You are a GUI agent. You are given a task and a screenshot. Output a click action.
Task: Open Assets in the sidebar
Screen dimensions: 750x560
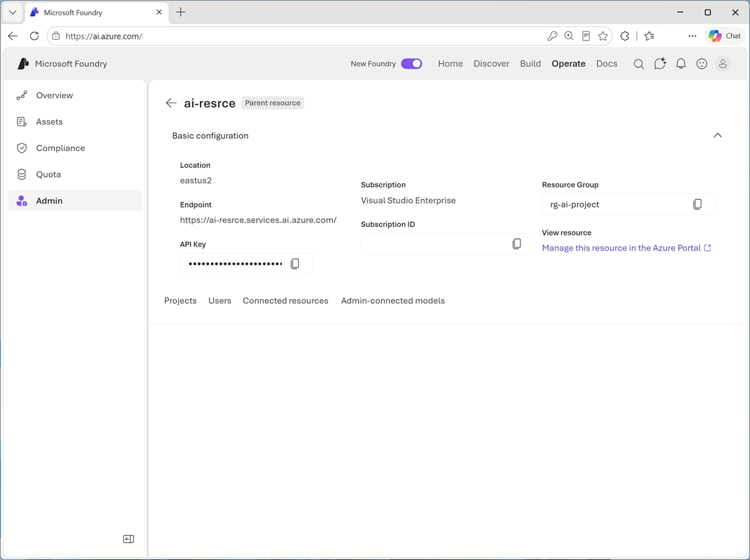click(75, 122)
